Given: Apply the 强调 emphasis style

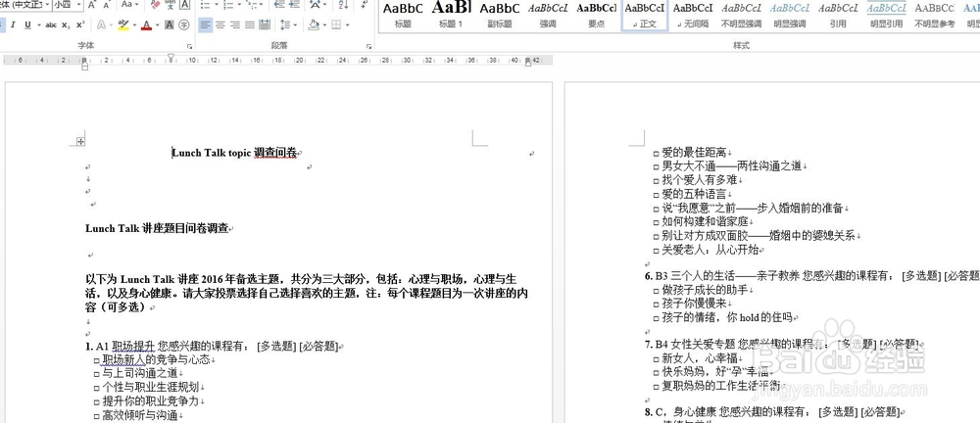Looking at the screenshot, I should [x=548, y=16].
